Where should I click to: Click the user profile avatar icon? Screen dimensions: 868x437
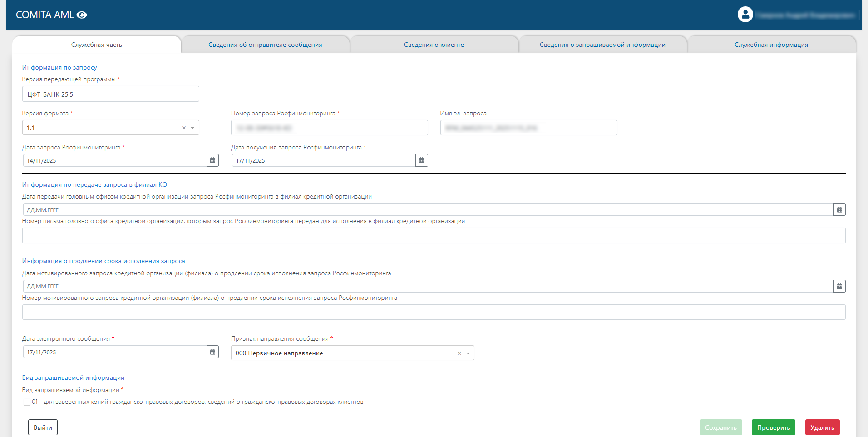point(745,15)
